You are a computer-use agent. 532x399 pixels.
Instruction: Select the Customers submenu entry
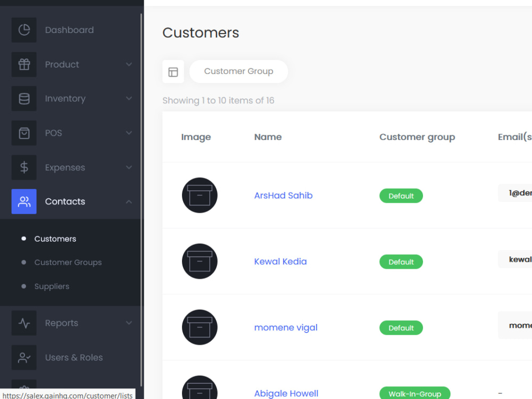click(x=56, y=239)
